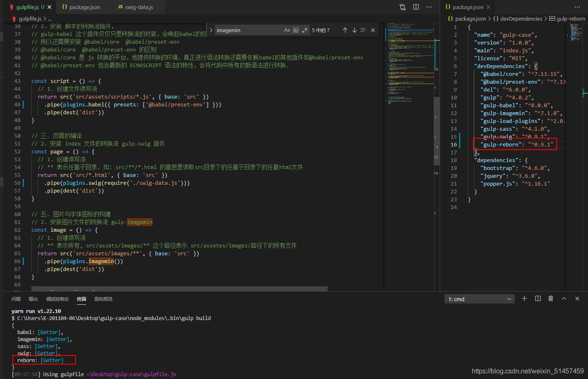Click 'const image = () => {' code line
Screen dimensions: 588x379
point(64,230)
